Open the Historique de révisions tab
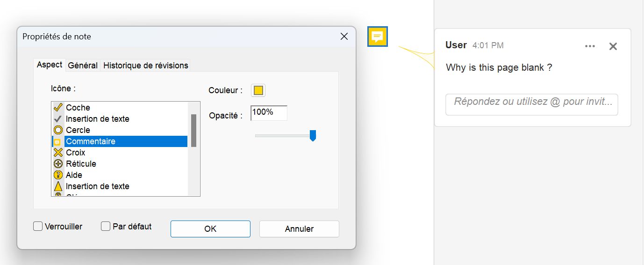 tap(146, 66)
